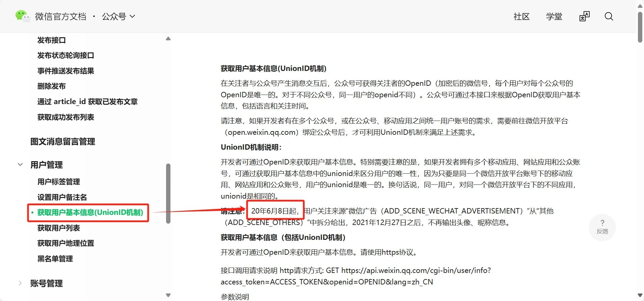Viewport: 644px width, 301px height.
Task: Expand the 账号管理 section chevron
Action: tap(20, 283)
